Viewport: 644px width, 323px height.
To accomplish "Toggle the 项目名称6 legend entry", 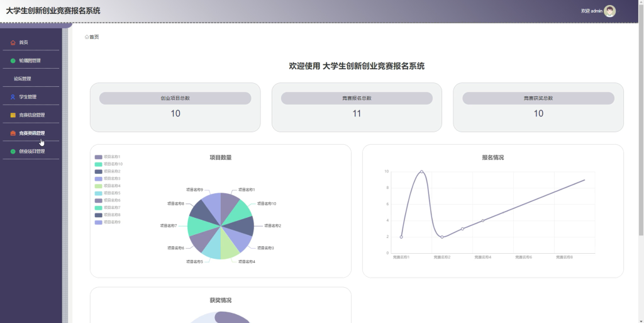I will [x=108, y=201].
